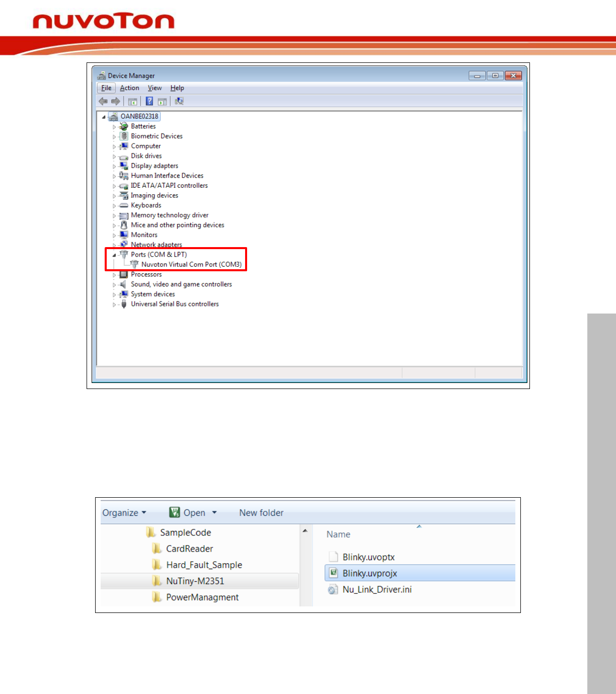Click the Scan for hardware changes icon
Viewport: 616px width, 694px height.
[179, 101]
